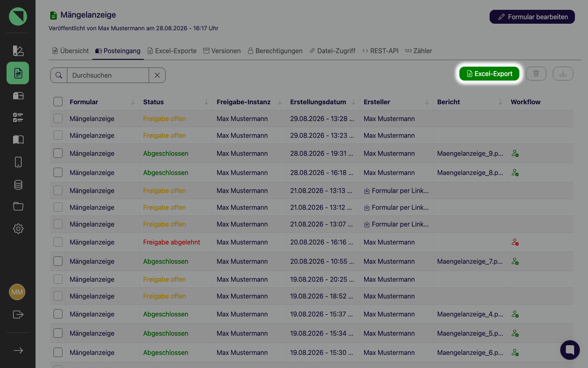Screen dimensions: 588x368
Task: Click into the Durchsuchen search field
Action: point(108,75)
